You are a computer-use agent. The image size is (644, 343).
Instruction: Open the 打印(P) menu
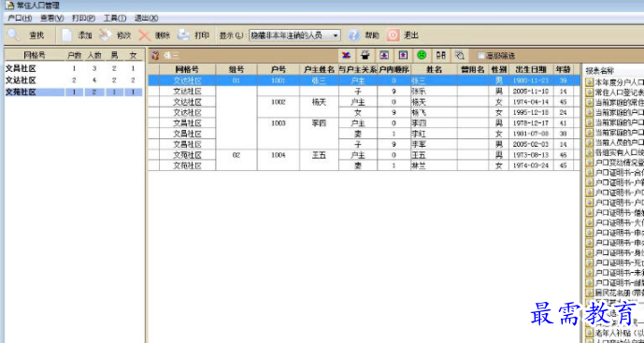(x=83, y=18)
